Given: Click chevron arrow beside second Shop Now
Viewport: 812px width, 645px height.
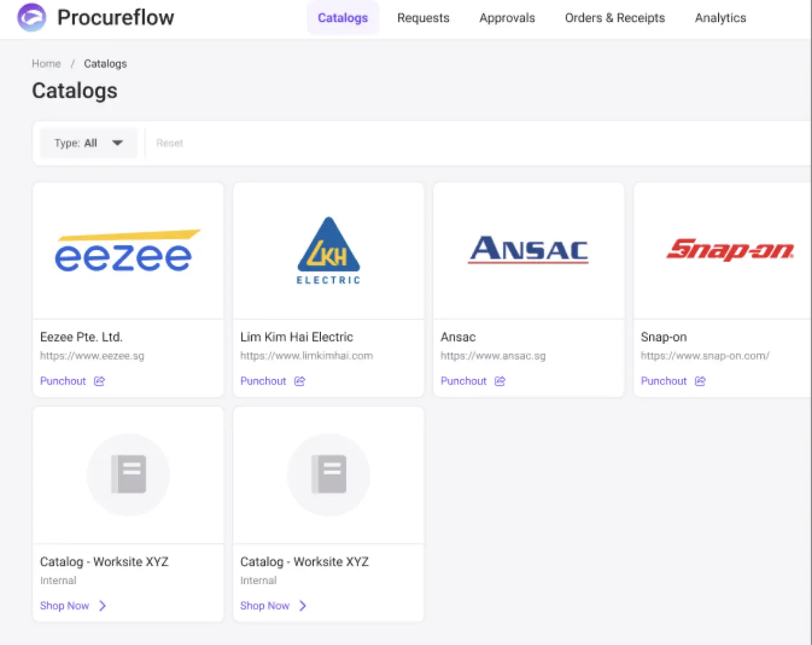Looking at the screenshot, I should click(303, 605).
